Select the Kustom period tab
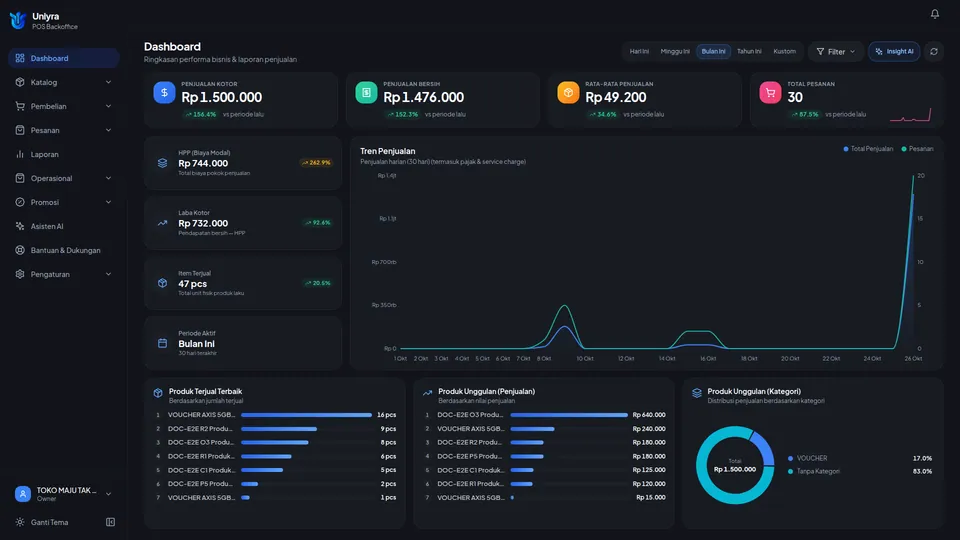The height and width of the screenshot is (540, 960). 784,51
